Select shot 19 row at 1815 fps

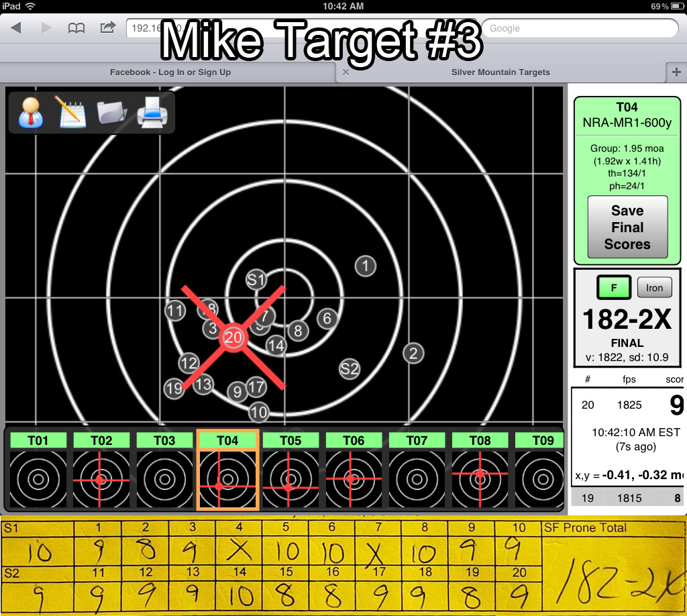tap(629, 498)
